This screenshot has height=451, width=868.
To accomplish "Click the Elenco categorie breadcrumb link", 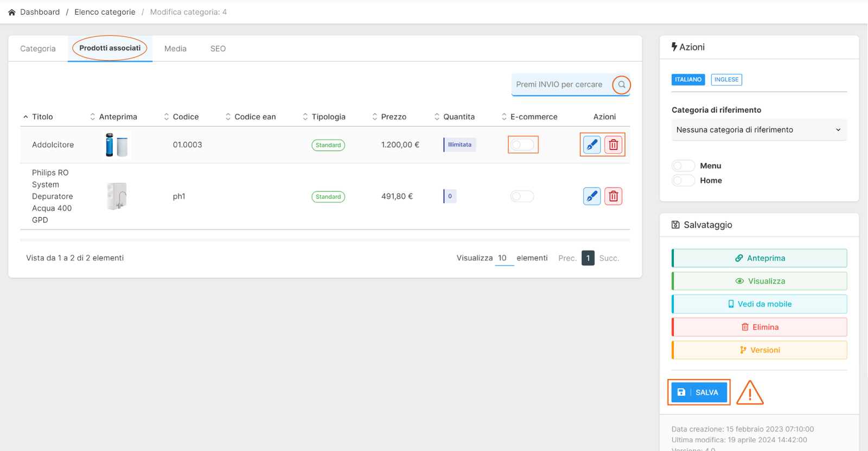I will point(105,12).
